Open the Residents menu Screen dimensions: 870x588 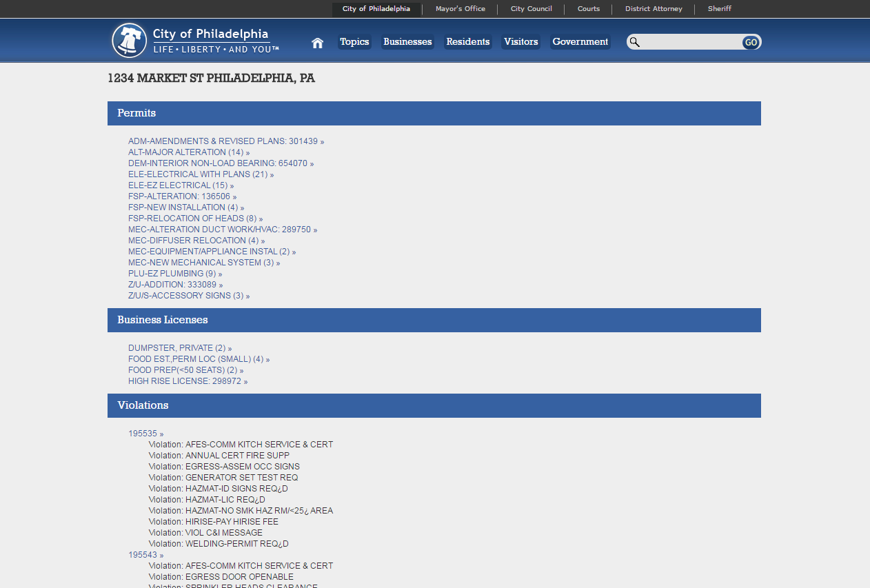pos(468,42)
